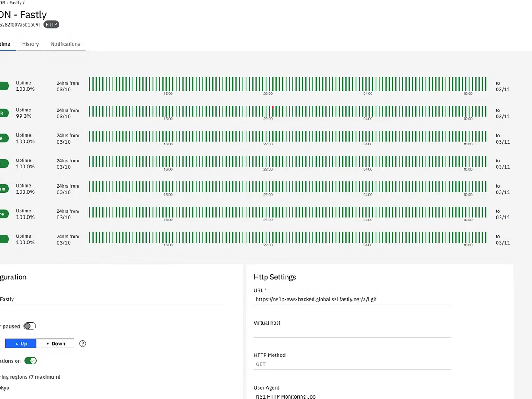Open the HTTP Method dropdown showing GET
Image resolution: width=532 pixels, height=399 pixels.
point(352,364)
